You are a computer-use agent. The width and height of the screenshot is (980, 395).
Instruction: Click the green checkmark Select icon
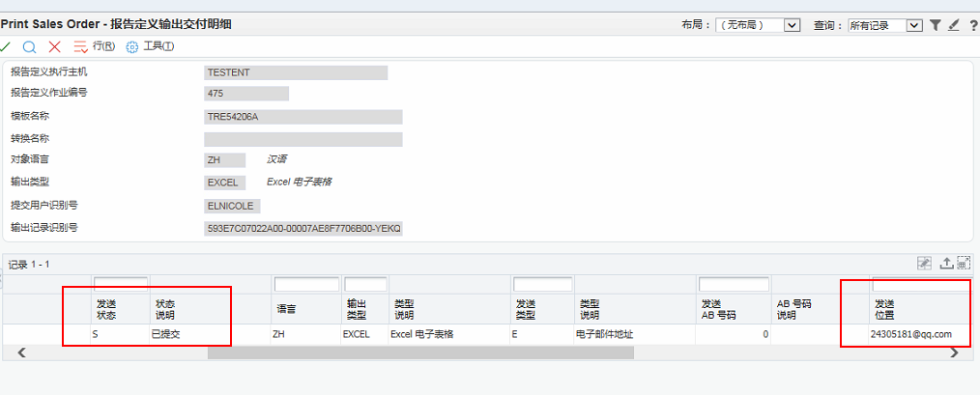[5, 46]
